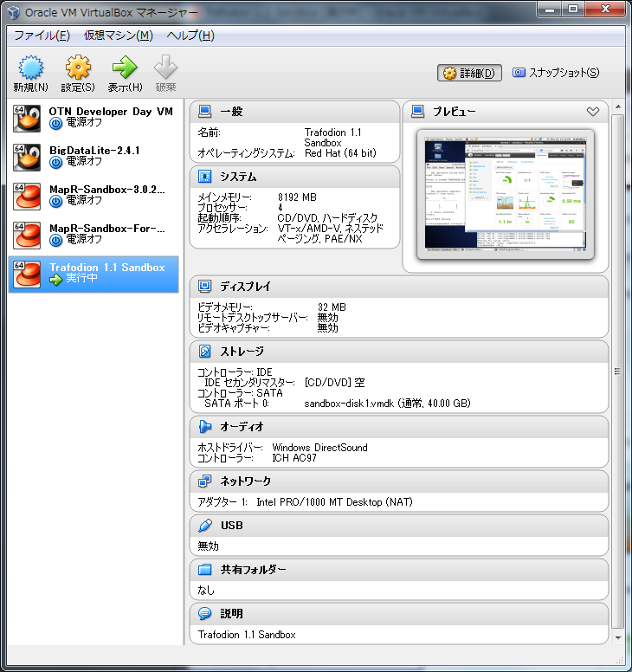Viewport: 632px width, 672px height.
Task: Select the OTN Developer Day VM entry
Action: tap(94, 119)
